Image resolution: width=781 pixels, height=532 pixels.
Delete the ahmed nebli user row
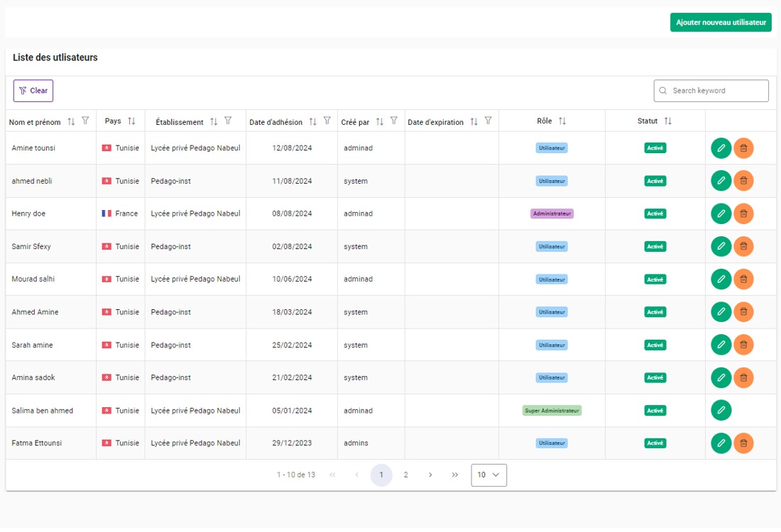[743, 181]
